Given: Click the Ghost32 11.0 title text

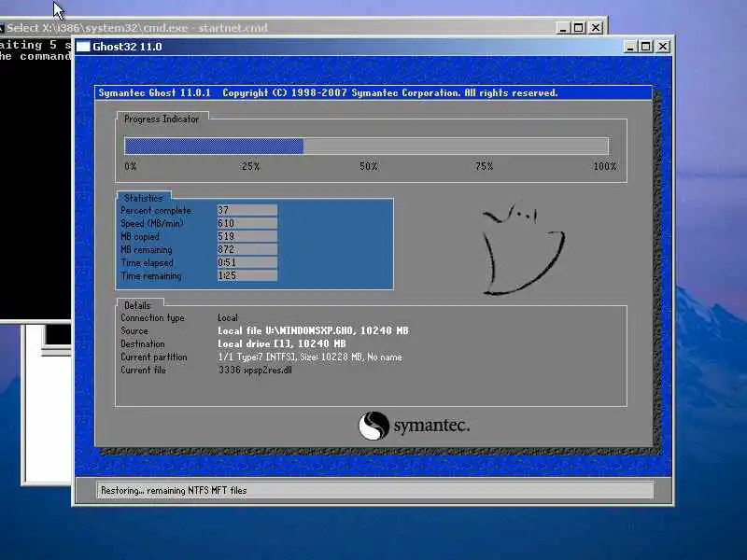Looking at the screenshot, I should tap(127, 47).
